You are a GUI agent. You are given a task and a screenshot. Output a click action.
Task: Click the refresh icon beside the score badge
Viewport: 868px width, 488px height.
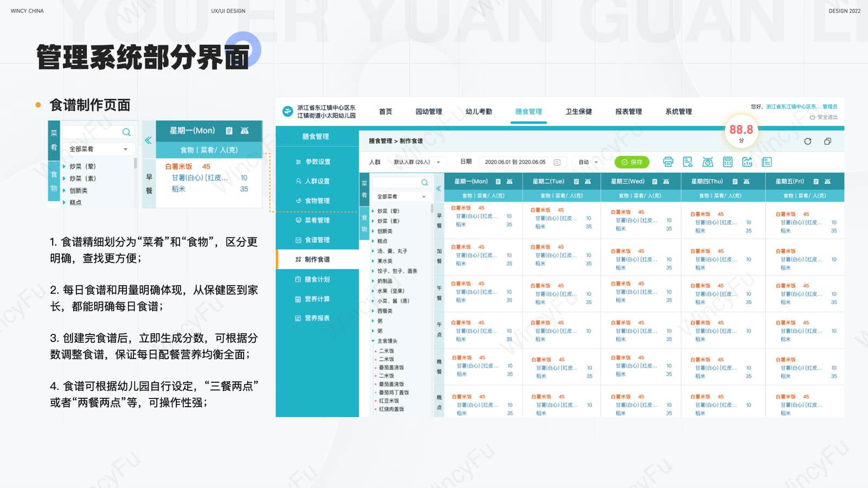click(x=807, y=141)
